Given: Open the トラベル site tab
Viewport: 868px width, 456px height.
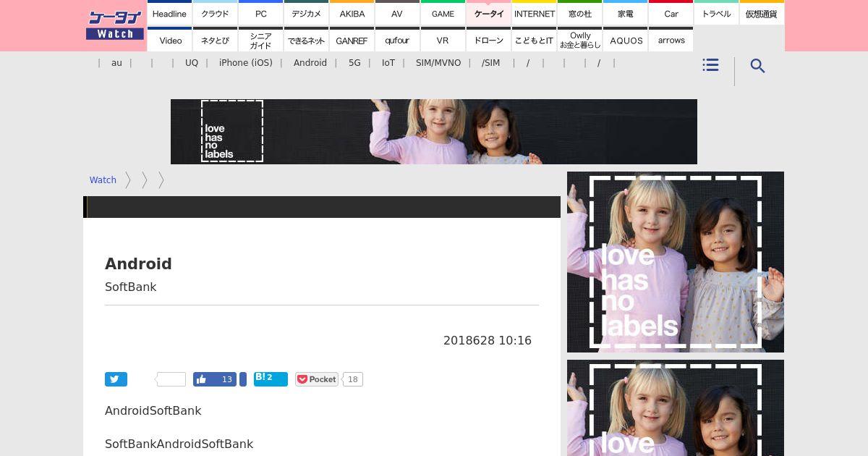Looking at the screenshot, I should point(716,13).
